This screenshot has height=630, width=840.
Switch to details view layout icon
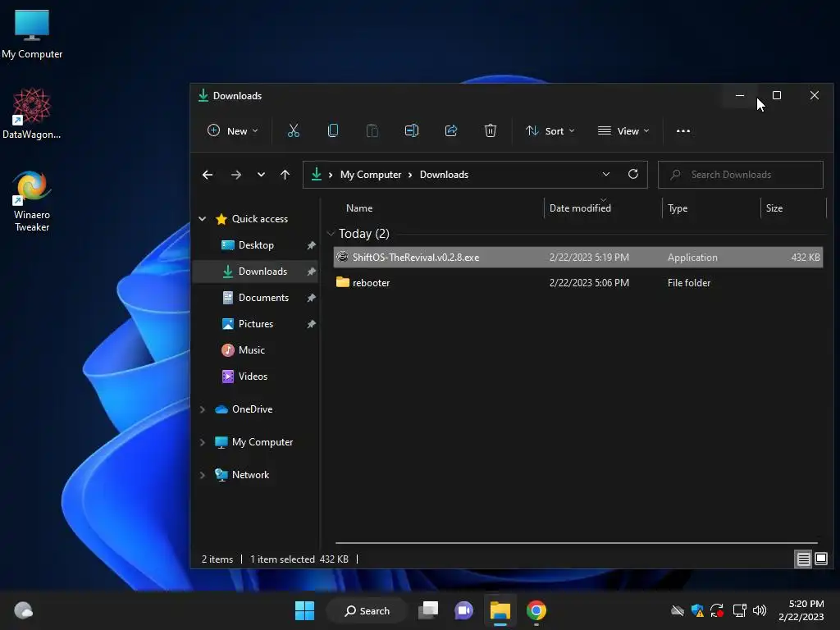pos(803,559)
